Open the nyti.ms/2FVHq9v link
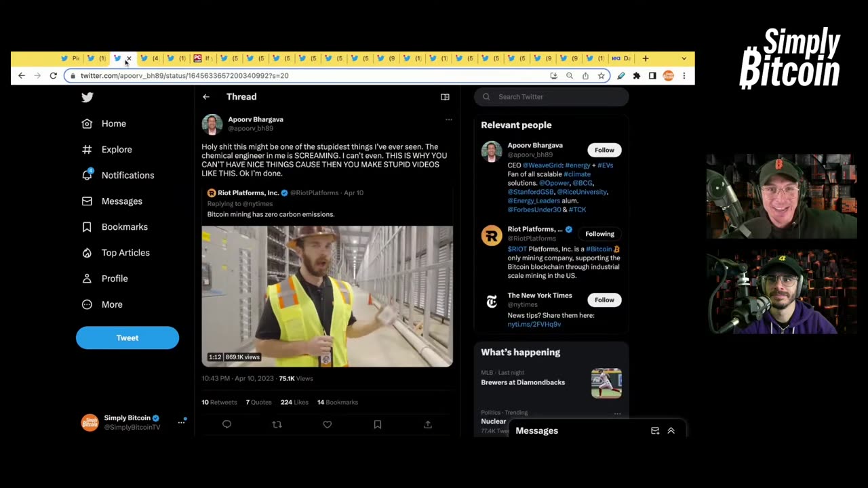The image size is (868, 488). click(534, 325)
